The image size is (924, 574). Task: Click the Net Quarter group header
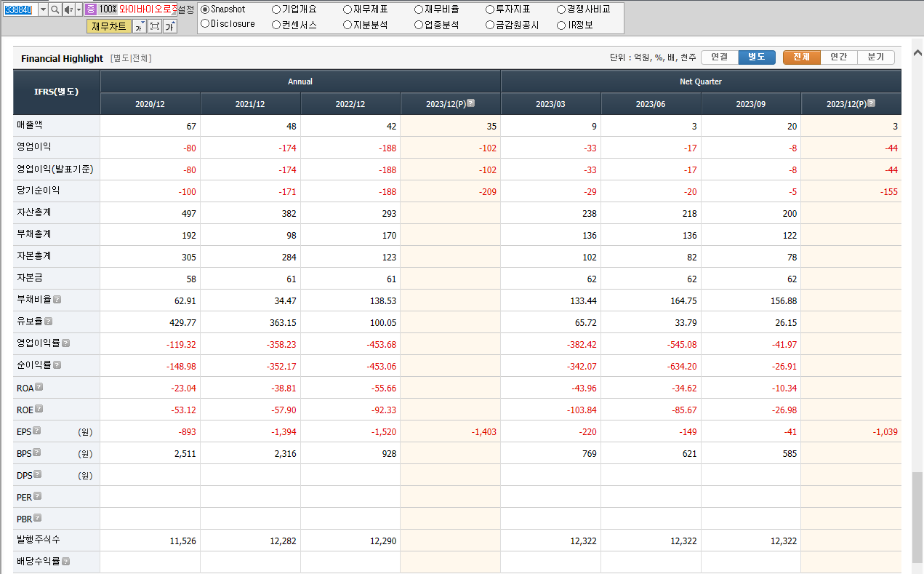(x=701, y=81)
